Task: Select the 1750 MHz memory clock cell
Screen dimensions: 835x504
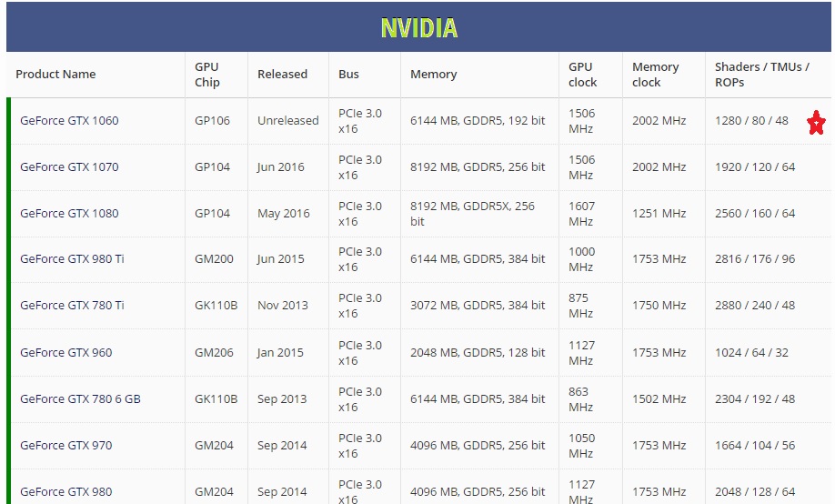Action: pyautogui.click(x=659, y=306)
